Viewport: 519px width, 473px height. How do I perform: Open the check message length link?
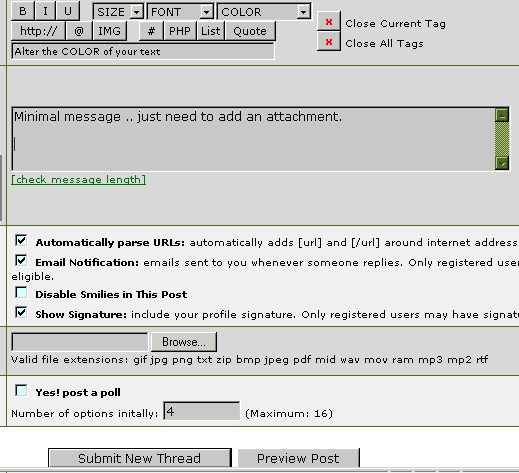(79, 180)
